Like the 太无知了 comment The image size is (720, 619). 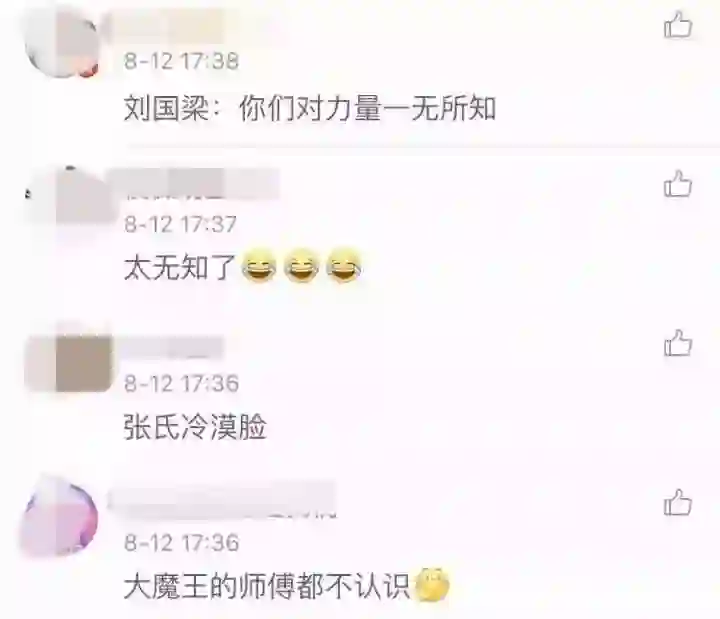click(678, 184)
